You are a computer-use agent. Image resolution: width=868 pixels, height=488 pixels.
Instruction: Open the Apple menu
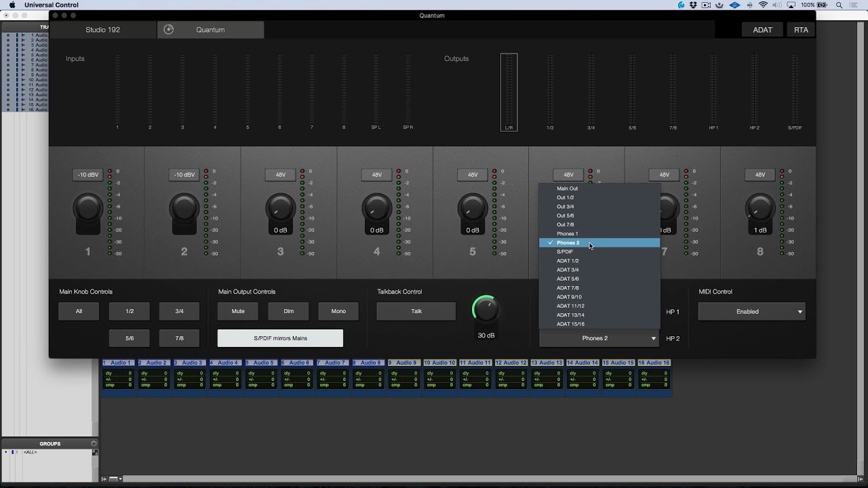tap(12, 5)
